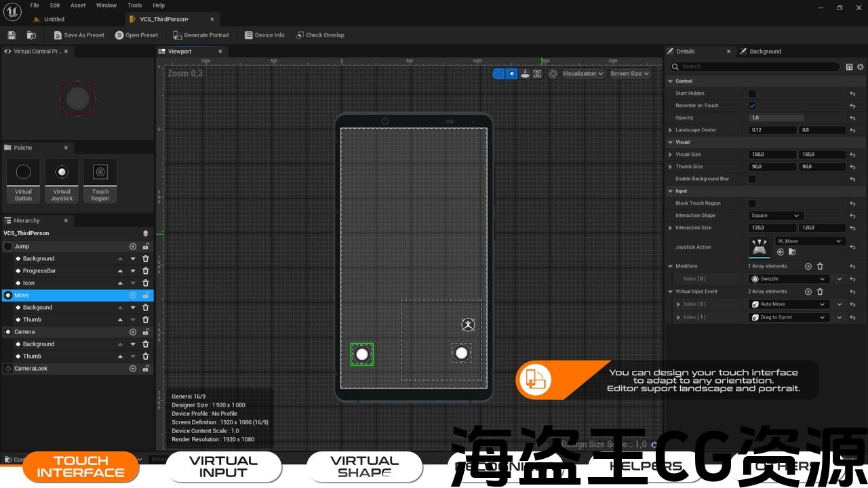Click the Check Overlap button
The width and height of the screenshot is (868, 488).
[x=320, y=35]
